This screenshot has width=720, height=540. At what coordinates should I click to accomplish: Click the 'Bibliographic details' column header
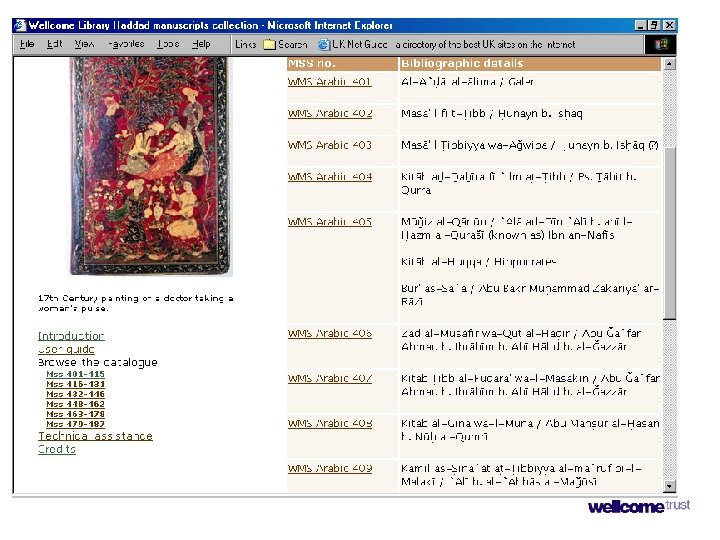click(462, 63)
